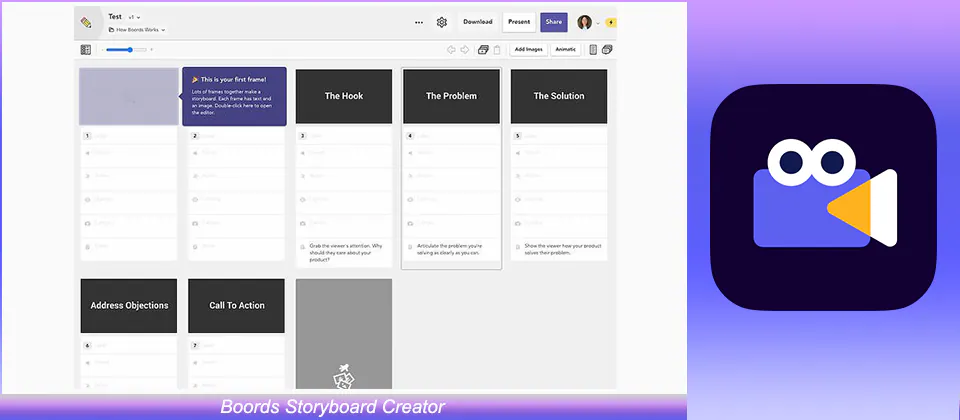Open the account chevron beside the avatar
This screenshot has height=420, width=960.
pyautogui.click(x=598, y=23)
